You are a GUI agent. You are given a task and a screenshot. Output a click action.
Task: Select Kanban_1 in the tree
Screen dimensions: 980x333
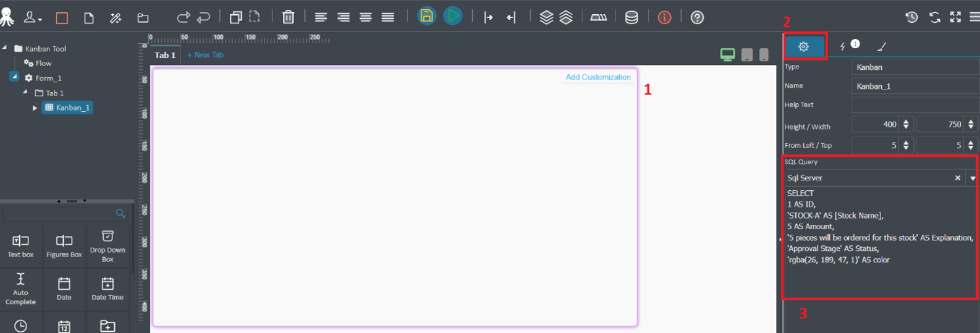67,107
